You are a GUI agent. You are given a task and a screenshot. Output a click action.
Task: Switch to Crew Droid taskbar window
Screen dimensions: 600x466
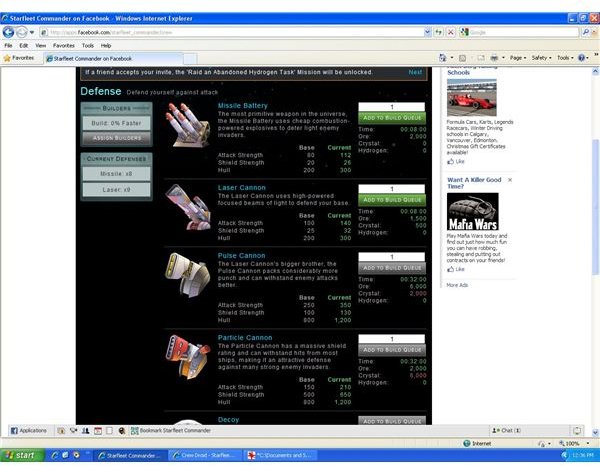click(x=205, y=455)
